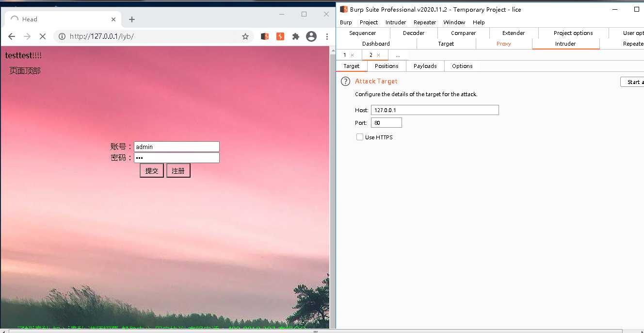Open the Intruder menu
The image size is (644, 333).
(x=396, y=22)
